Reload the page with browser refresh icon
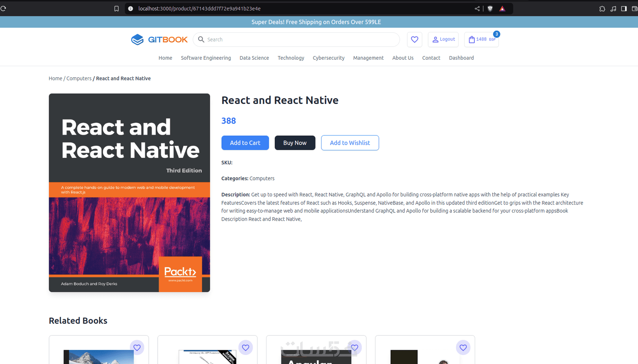Image resolution: width=638 pixels, height=364 pixels. point(3,8)
